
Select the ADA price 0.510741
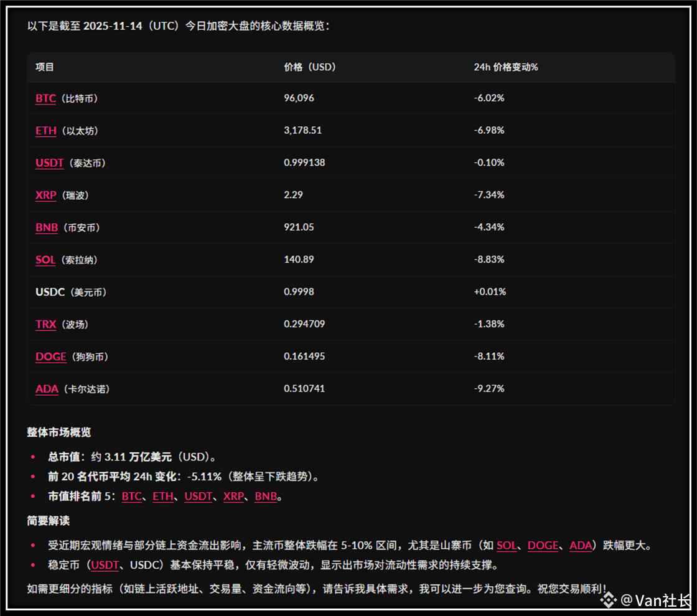click(x=304, y=388)
